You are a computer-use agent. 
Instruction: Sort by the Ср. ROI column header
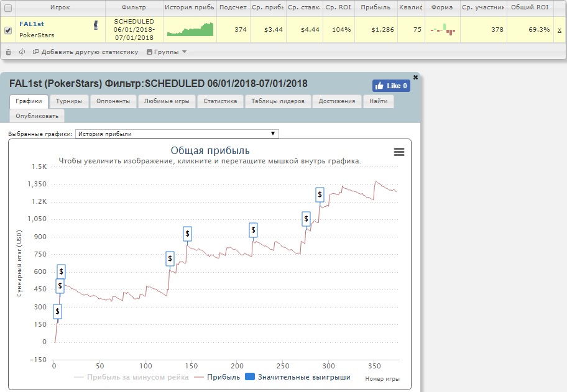tap(338, 7)
